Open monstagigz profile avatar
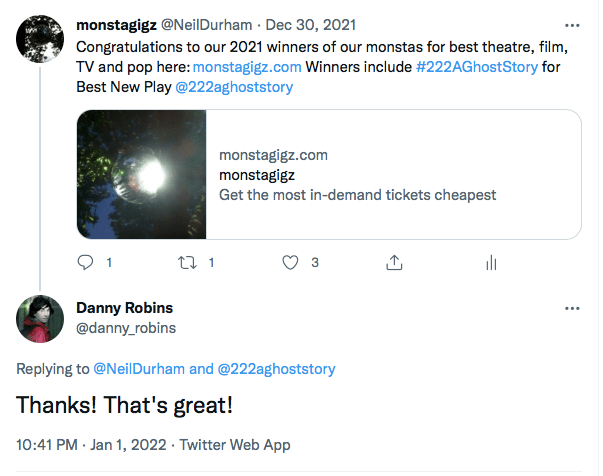Screen dimensions: 603x476 tap(41, 38)
